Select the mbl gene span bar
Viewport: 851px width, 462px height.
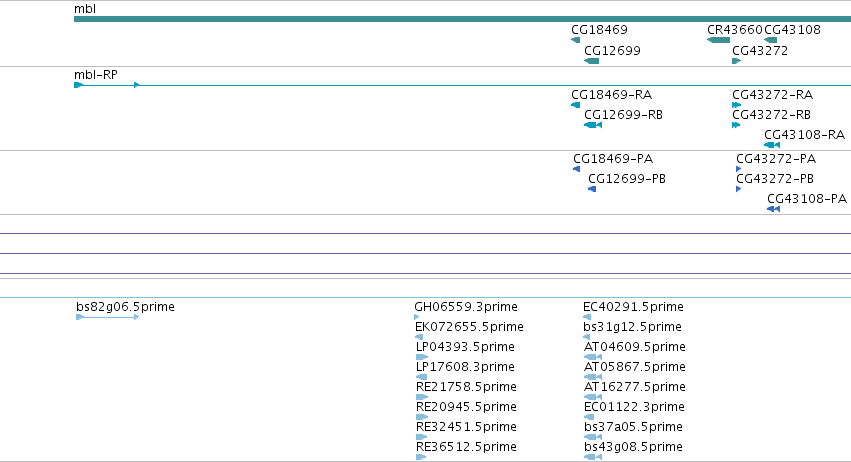click(462, 19)
